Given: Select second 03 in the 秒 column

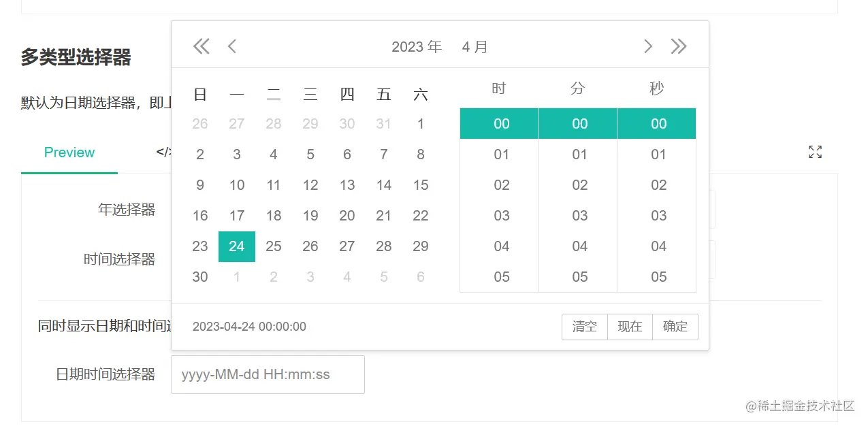Looking at the screenshot, I should 657,216.
